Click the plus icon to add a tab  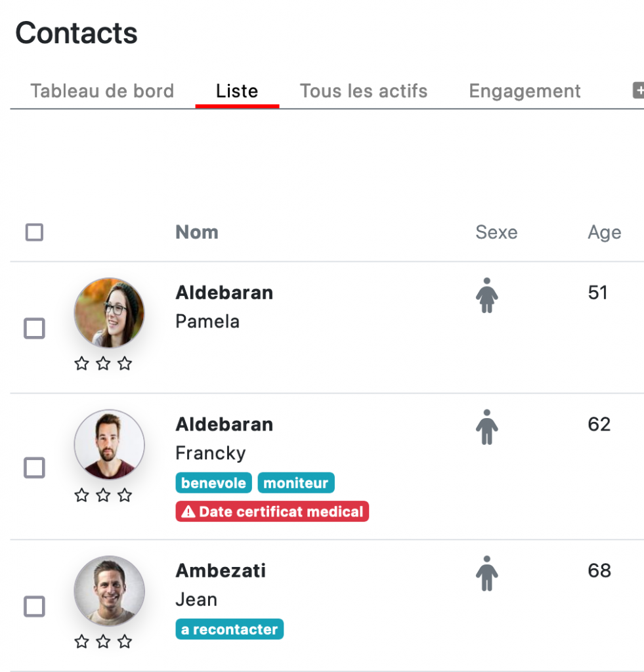[x=639, y=91]
